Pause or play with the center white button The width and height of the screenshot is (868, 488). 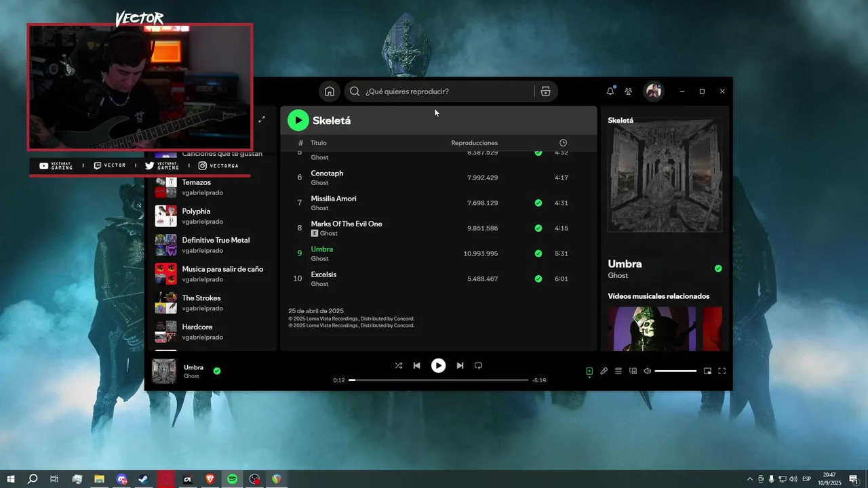click(x=439, y=365)
